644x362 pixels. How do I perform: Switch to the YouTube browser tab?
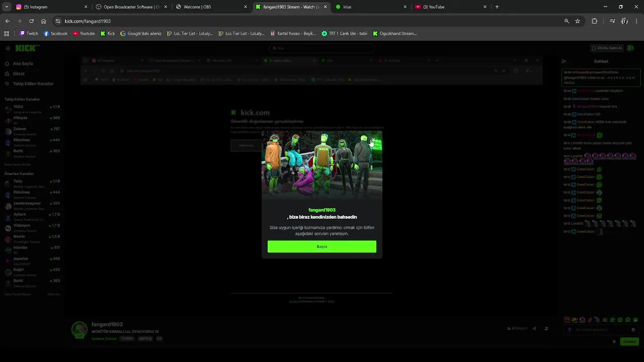(x=451, y=7)
